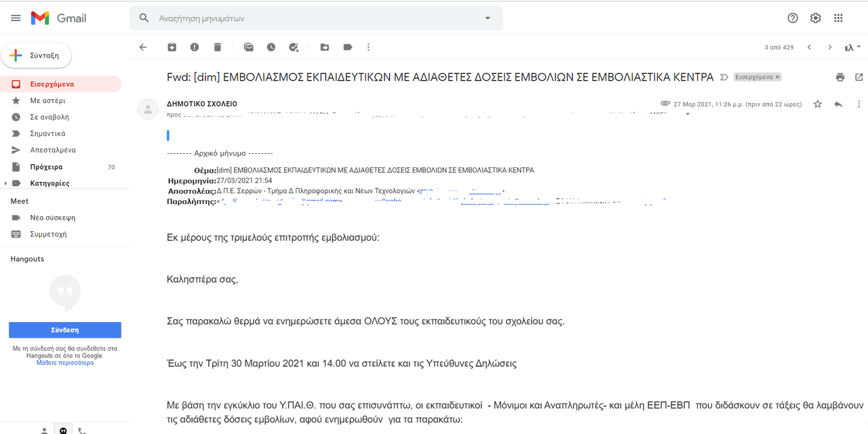This screenshot has width=868, height=434.
Task: Open labels icon in toolbar
Action: [348, 47]
